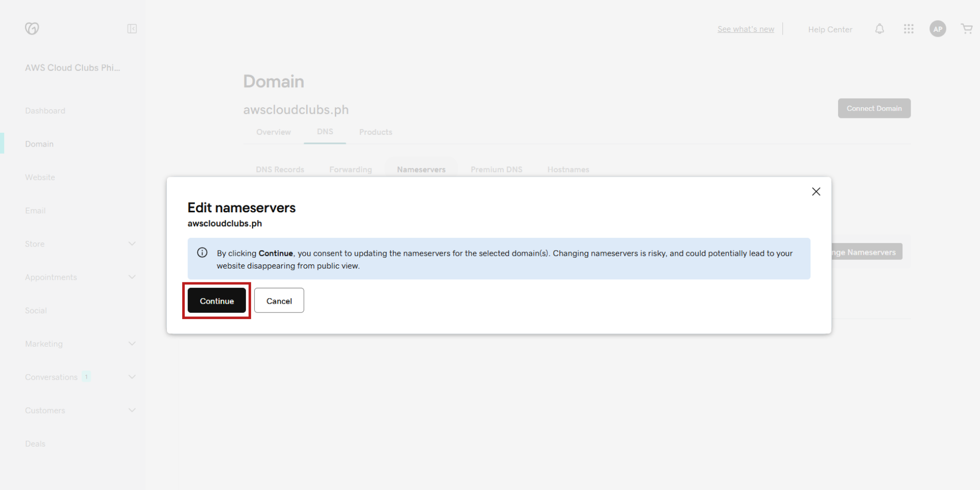
Task: Close the Edit nameservers dialog
Action: 816,191
